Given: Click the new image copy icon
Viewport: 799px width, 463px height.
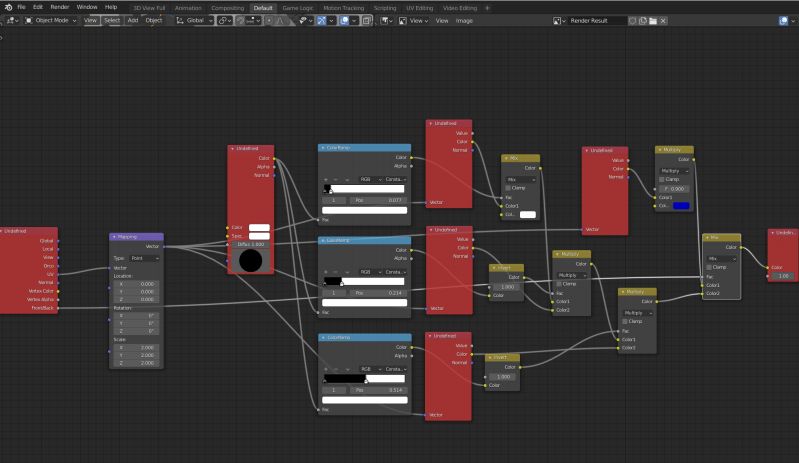Looking at the screenshot, I should [x=643, y=21].
